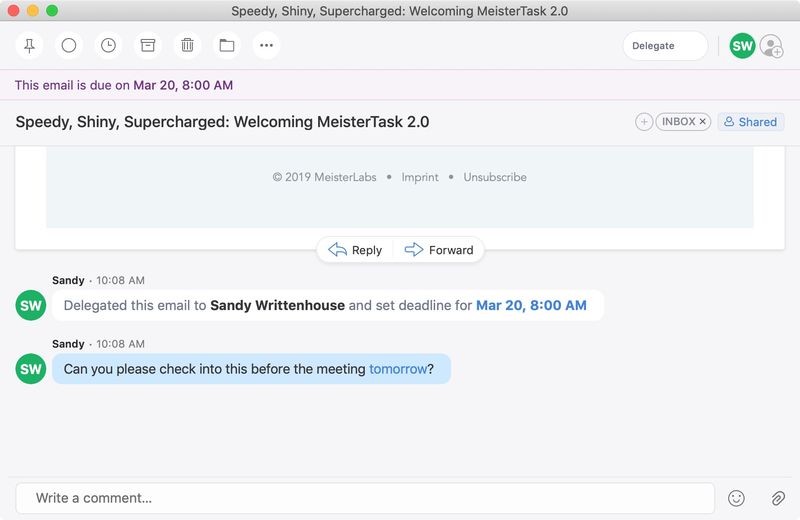This screenshot has width=800, height=520.
Task: Maximize the window with the green button
Action: coord(52,11)
